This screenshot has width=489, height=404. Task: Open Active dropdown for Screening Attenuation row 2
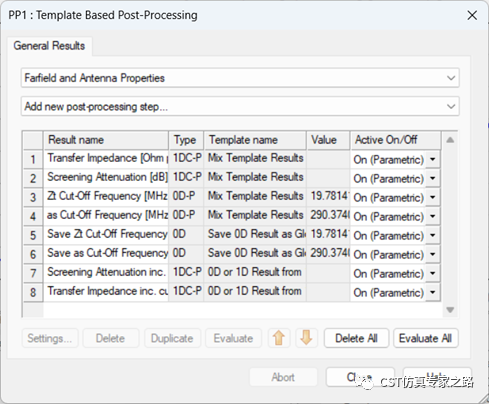click(433, 178)
